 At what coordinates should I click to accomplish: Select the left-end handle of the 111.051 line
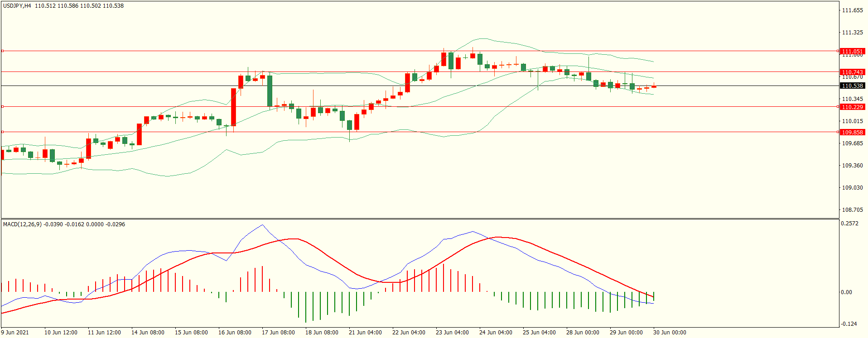(x=2, y=51)
